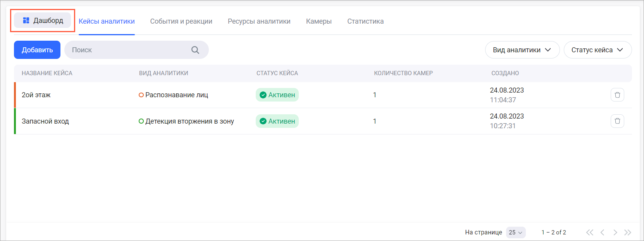Open the "Ресурсы аналитики" tab
This screenshot has height=241, width=644.
pos(259,21)
